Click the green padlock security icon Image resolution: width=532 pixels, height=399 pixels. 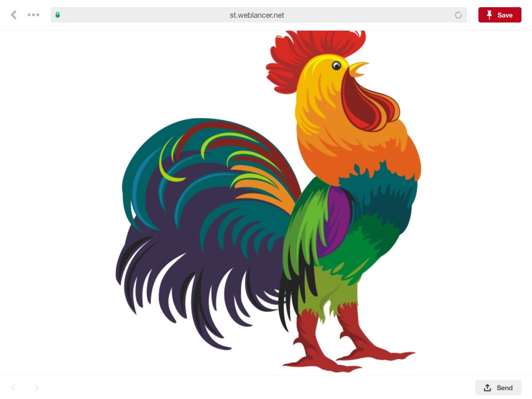tap(58, 15)
